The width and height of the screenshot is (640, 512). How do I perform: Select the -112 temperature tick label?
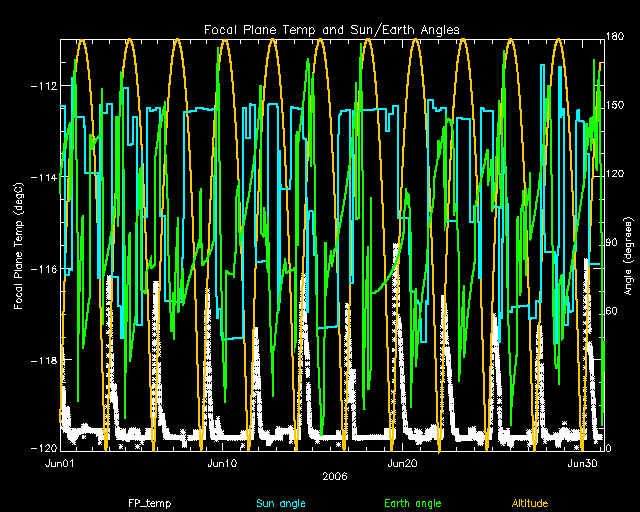[43, 85]
